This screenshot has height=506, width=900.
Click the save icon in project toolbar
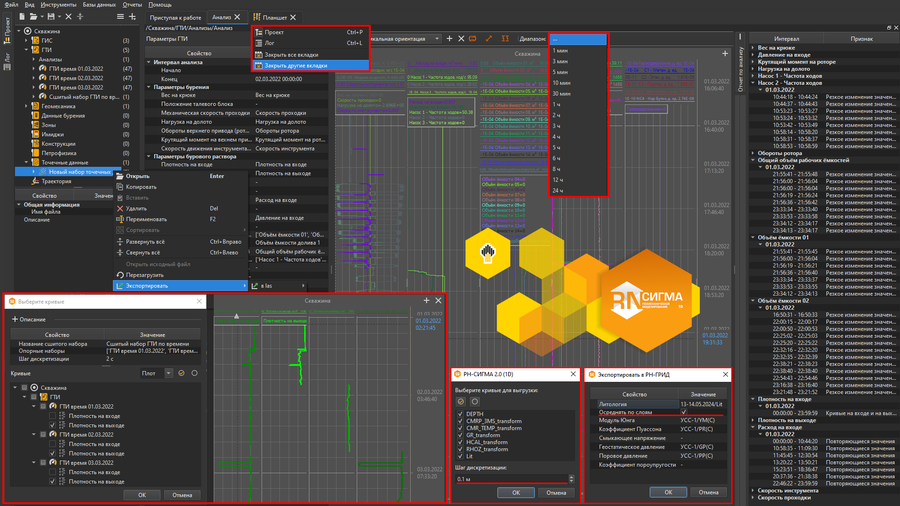pyautogui.click(x=51, y=17)
